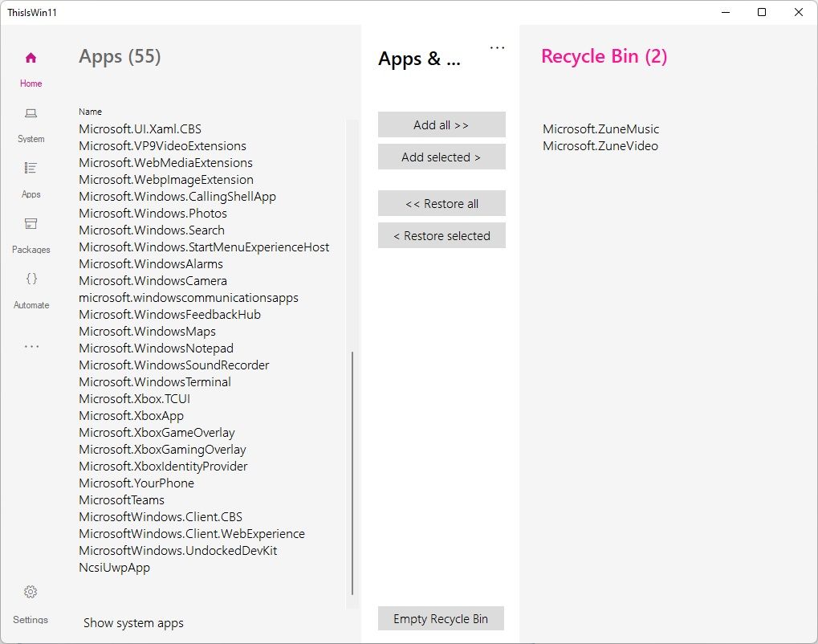818x644 pixels.
Task: Click the Show system apps link
Action: point(133,622)
